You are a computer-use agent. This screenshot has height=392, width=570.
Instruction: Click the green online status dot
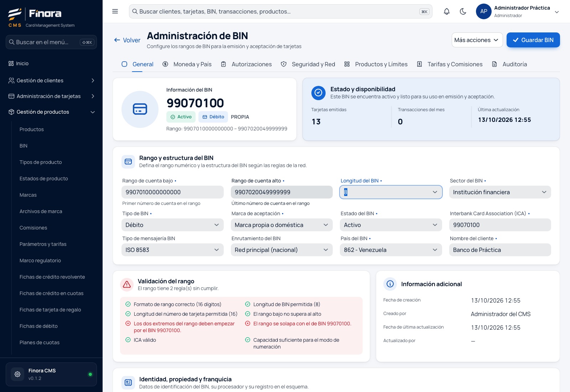(90, 374)
